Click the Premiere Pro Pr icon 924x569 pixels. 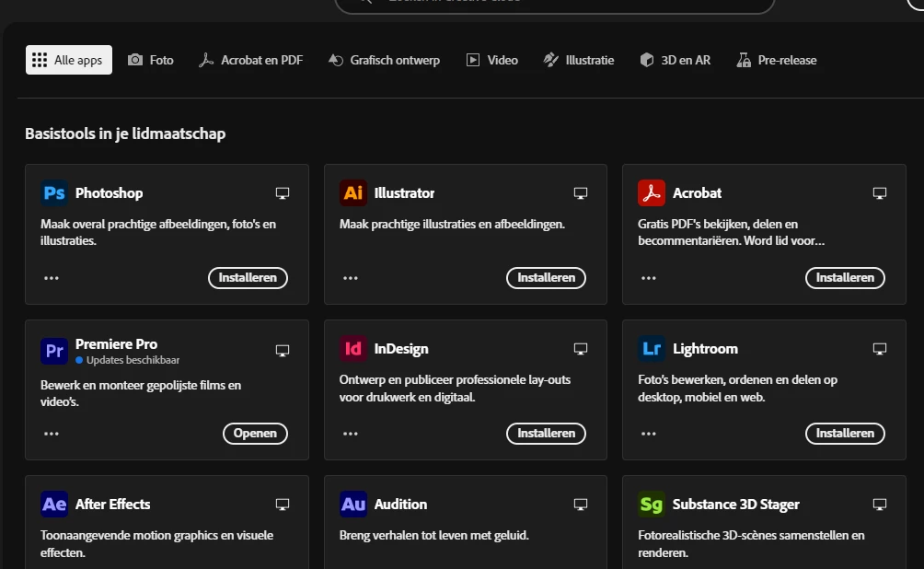(54, 351)
